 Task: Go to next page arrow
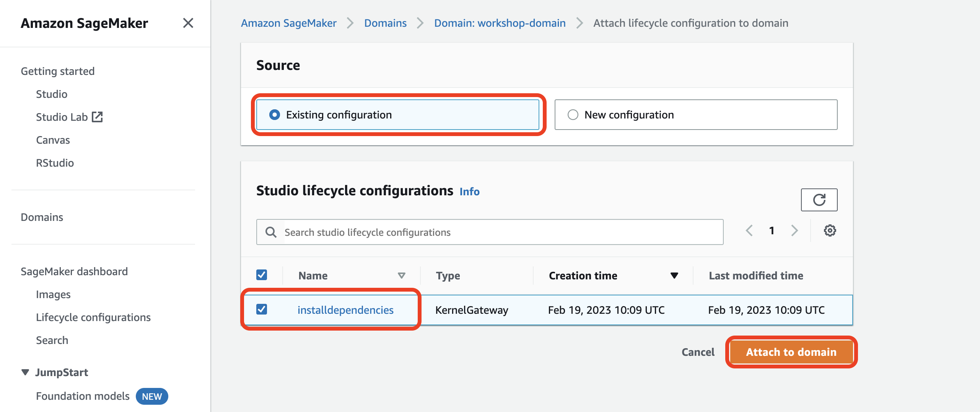pos(794,230)
